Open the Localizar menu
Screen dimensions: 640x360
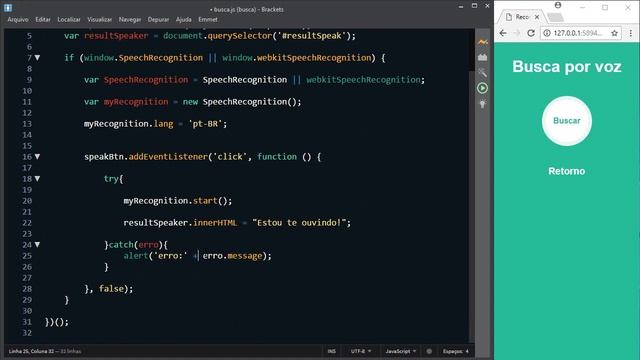pos(69,19)
